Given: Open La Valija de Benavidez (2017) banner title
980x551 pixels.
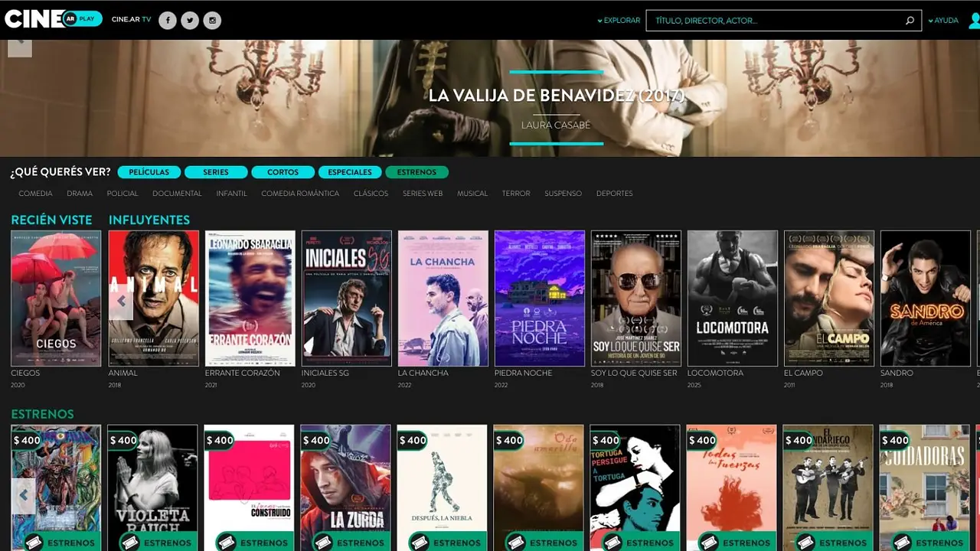Looking at the screenshot, I should (557, 96).
